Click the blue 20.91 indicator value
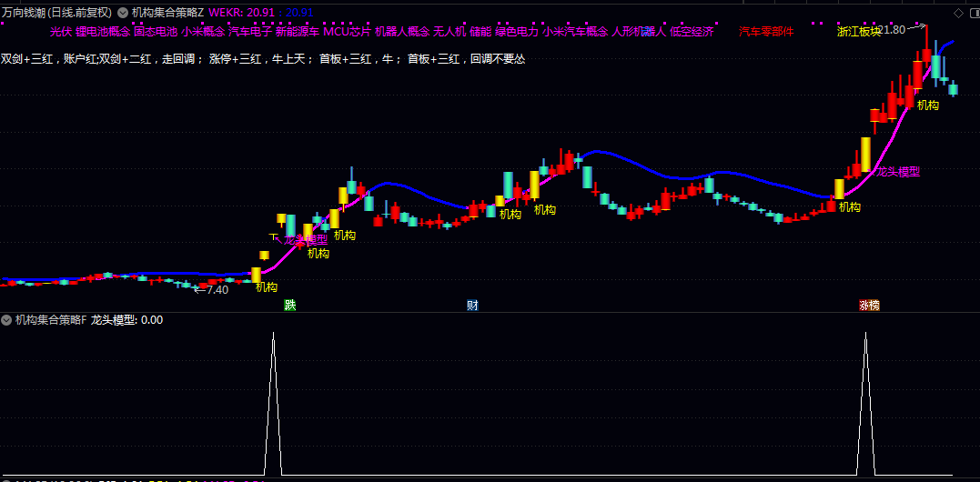980x482 pixels. pos(299,13)
